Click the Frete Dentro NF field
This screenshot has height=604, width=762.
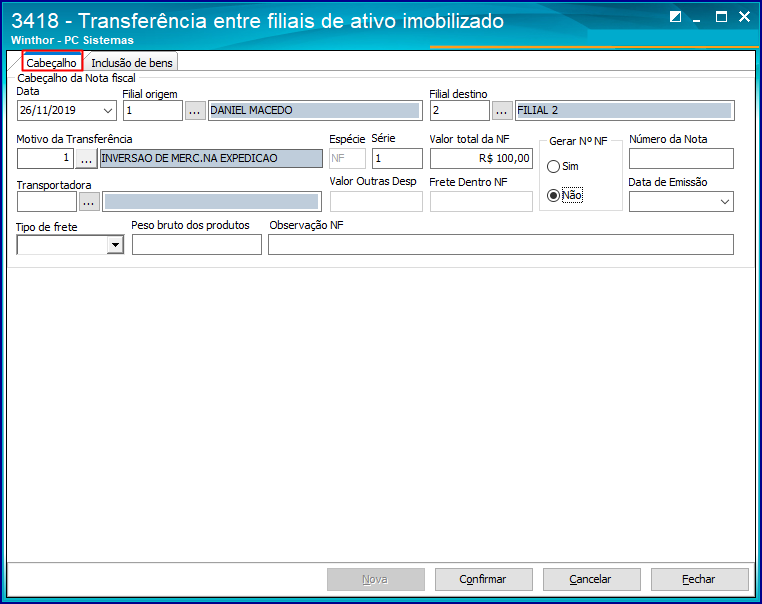tap(481, 201)
